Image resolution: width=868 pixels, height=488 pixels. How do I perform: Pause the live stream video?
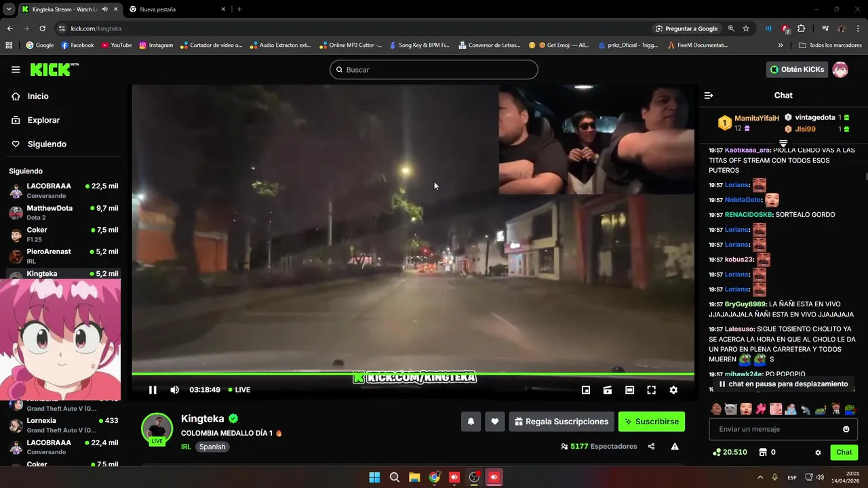pyautogui.click(x=153, y=390)
